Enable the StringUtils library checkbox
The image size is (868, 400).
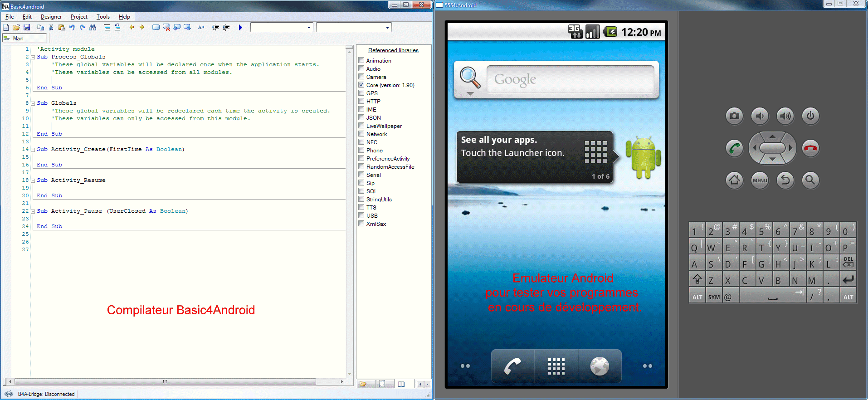361,199
